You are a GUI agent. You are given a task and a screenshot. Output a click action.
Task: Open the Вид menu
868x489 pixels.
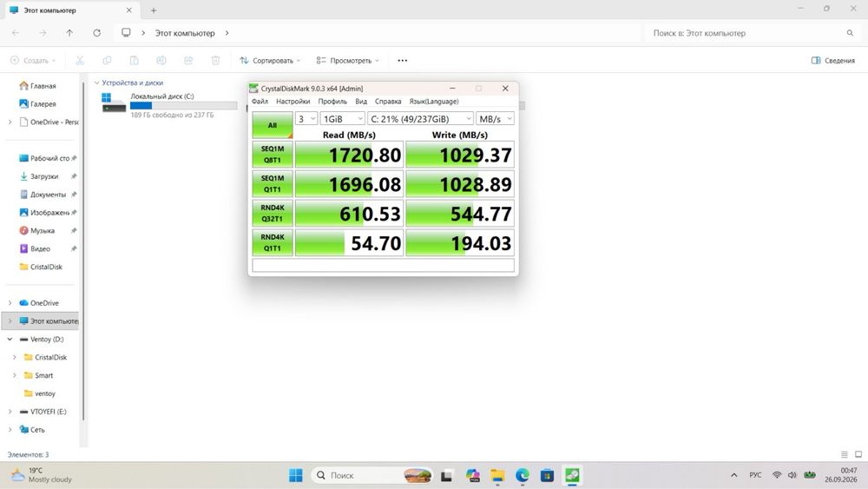point(361,102)
